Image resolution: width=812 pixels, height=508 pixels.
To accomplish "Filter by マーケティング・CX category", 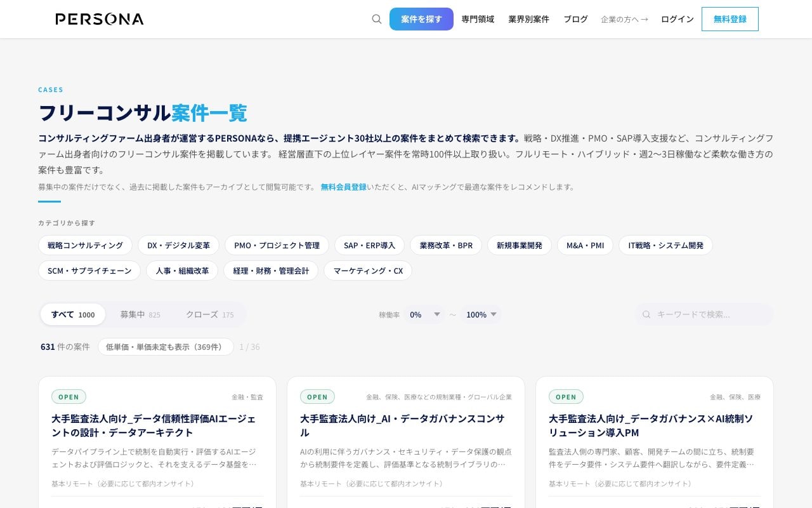I will point(368,271).
